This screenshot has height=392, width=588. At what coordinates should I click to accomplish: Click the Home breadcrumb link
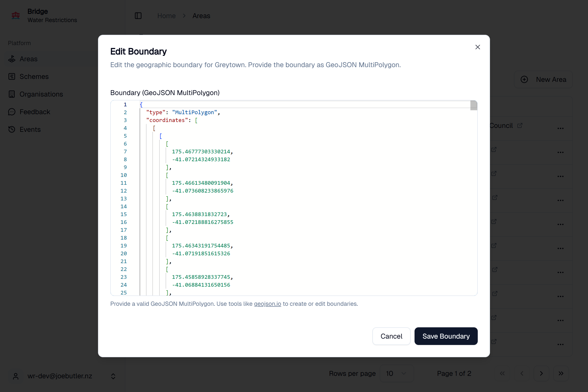(x=166, y=16)
